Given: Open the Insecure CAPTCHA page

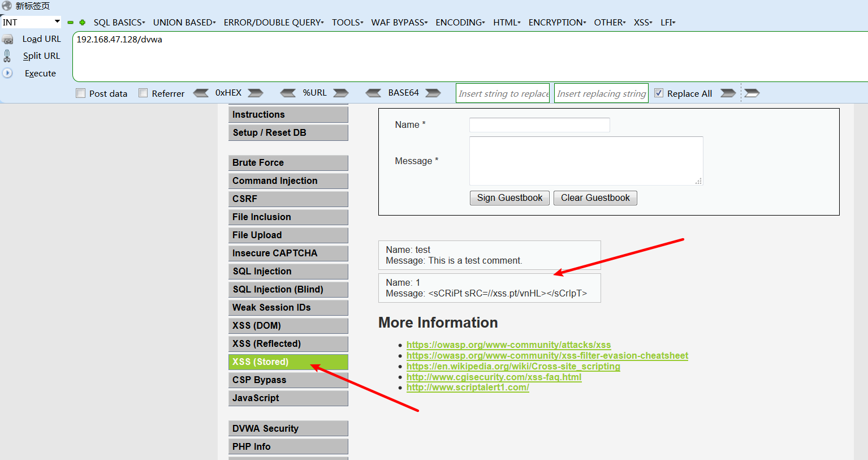Looking at the screenshot, I should point(288,253).
